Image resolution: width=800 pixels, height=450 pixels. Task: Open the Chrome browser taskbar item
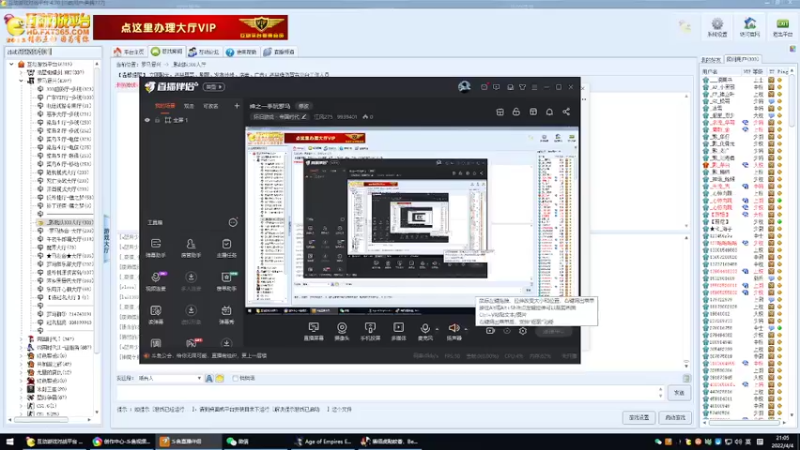(121, 441)
